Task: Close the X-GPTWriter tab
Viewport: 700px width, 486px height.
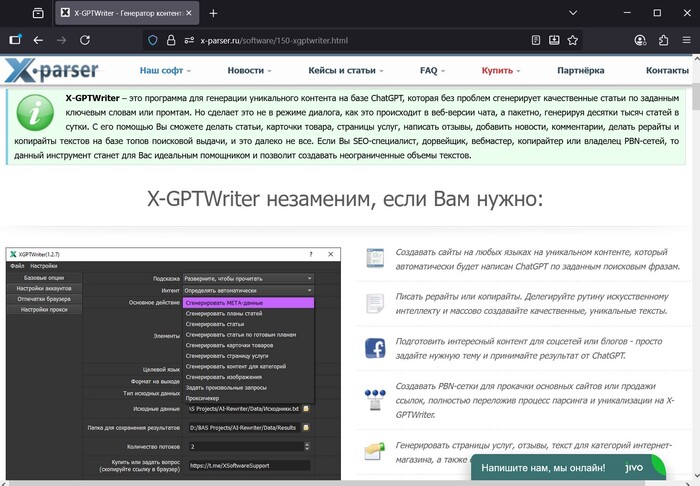Action: pos(189,13)
